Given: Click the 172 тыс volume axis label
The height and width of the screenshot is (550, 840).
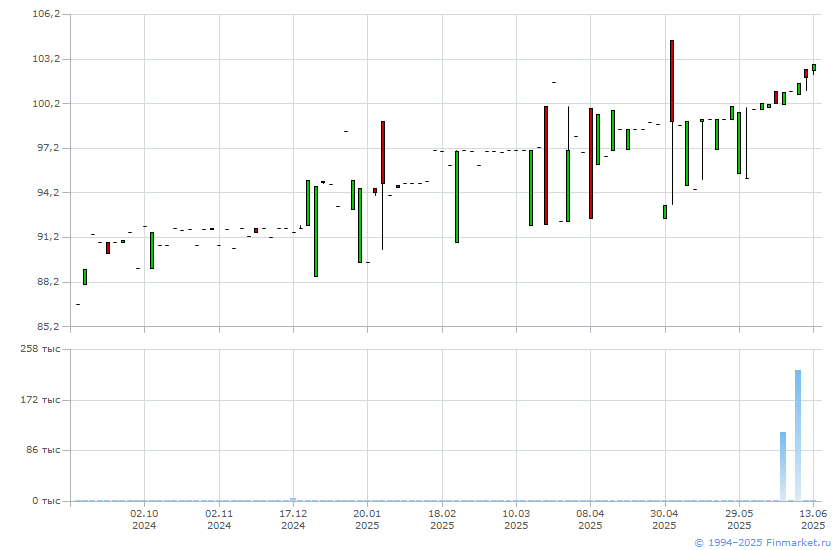Looking at the screenshot, I should coord(41,400).
